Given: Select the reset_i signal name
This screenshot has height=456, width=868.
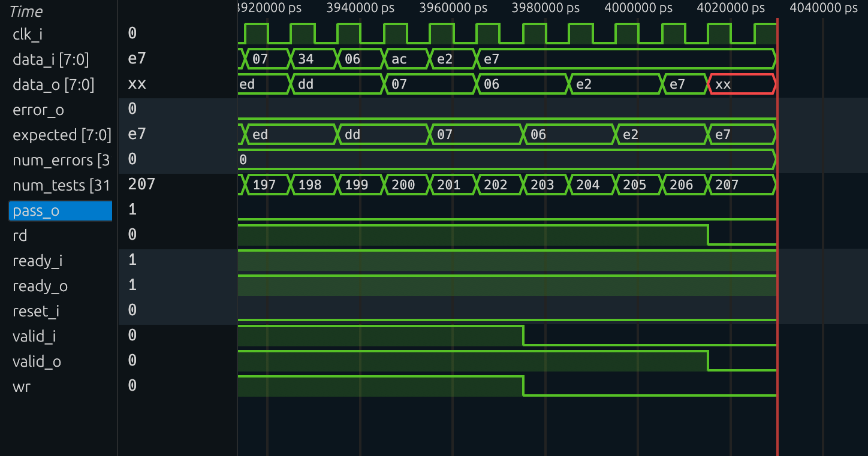Looking at the screenshot, I should coord(36,312).
